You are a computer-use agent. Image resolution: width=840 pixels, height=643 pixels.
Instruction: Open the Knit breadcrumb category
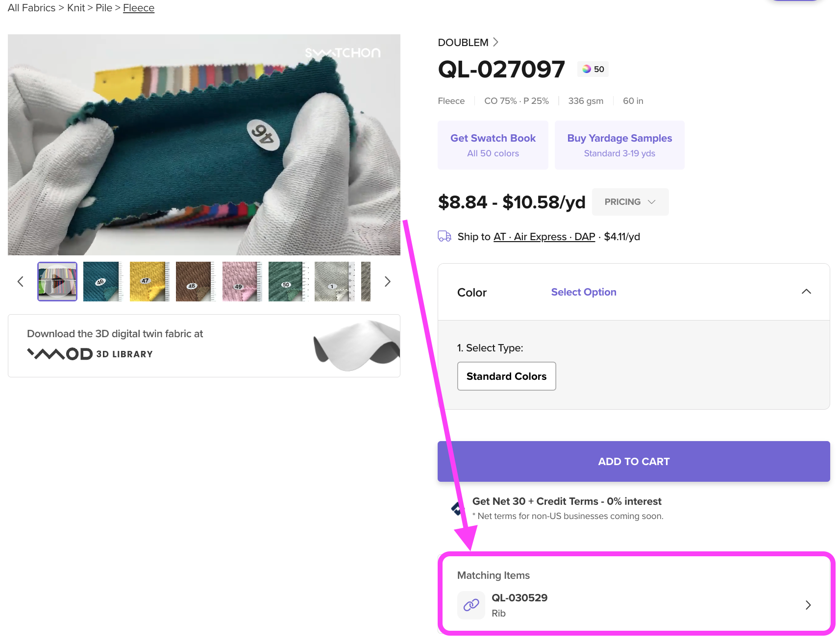pos(76,8)
